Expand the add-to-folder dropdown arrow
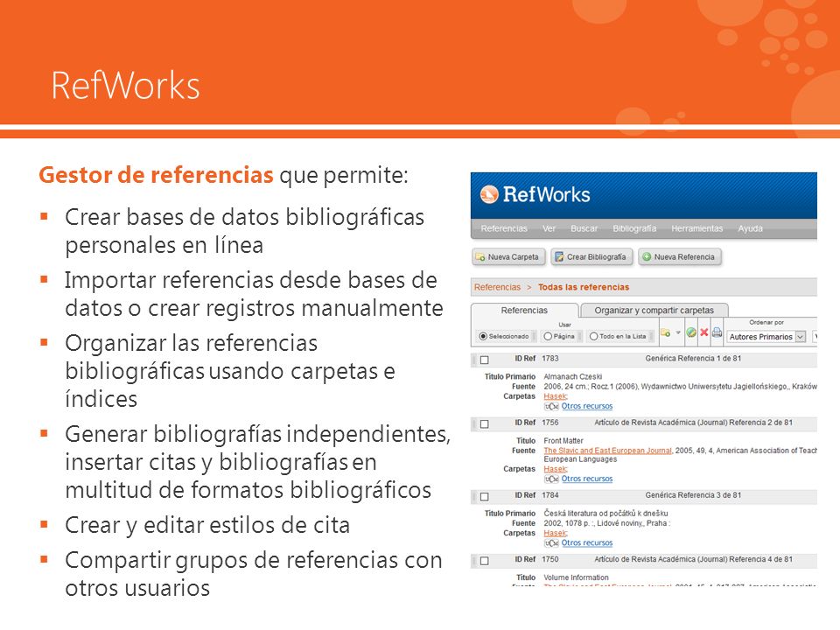This screenshot has height=630, width=840. pos(678,332)
